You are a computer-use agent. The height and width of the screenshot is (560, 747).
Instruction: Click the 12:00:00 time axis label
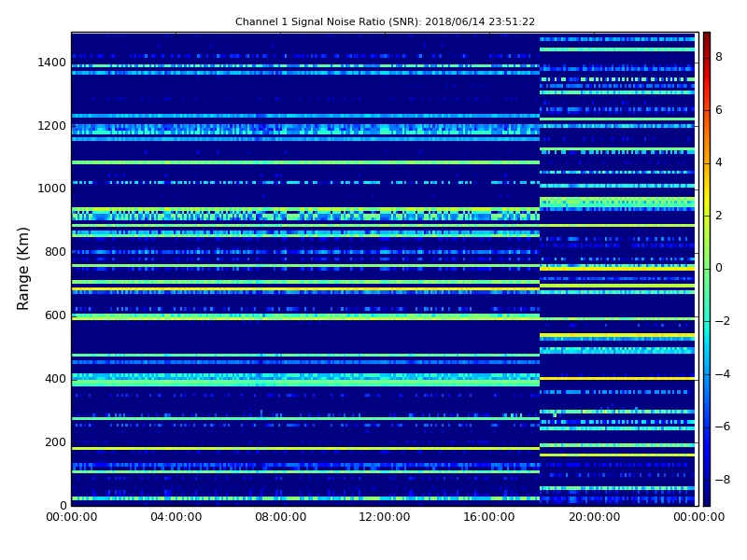coord(385,517)
